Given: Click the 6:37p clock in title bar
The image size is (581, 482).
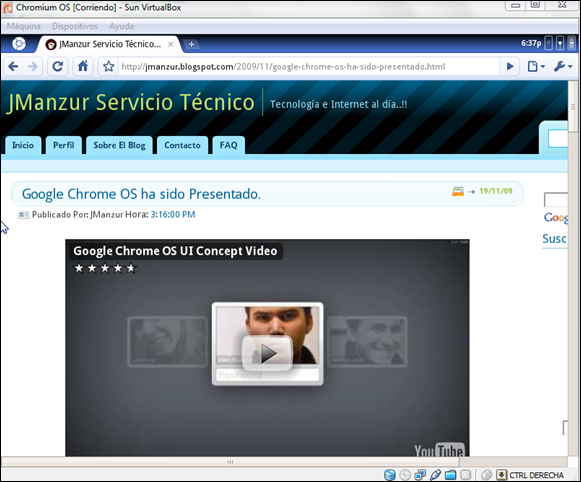Looking at the screenshot, I should 531,43.
